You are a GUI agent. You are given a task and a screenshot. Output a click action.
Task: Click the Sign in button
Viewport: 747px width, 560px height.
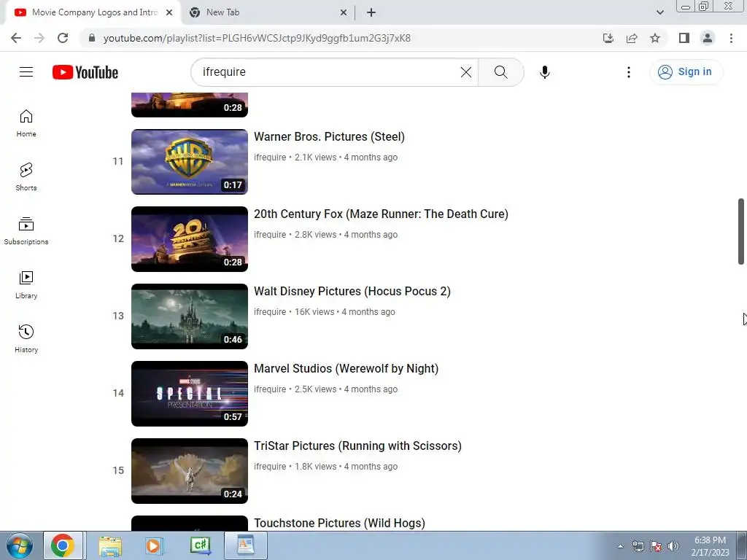coord(686,72)
